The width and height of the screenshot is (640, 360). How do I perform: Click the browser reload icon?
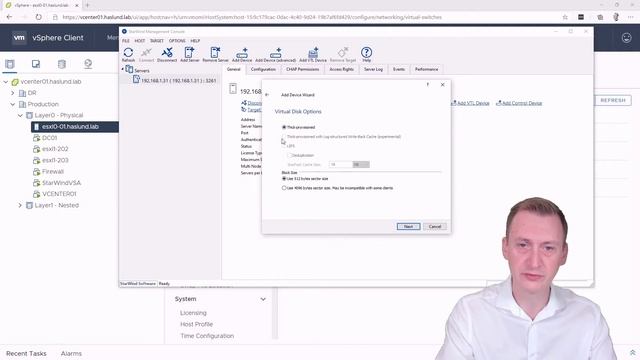[x=38, y=17]
